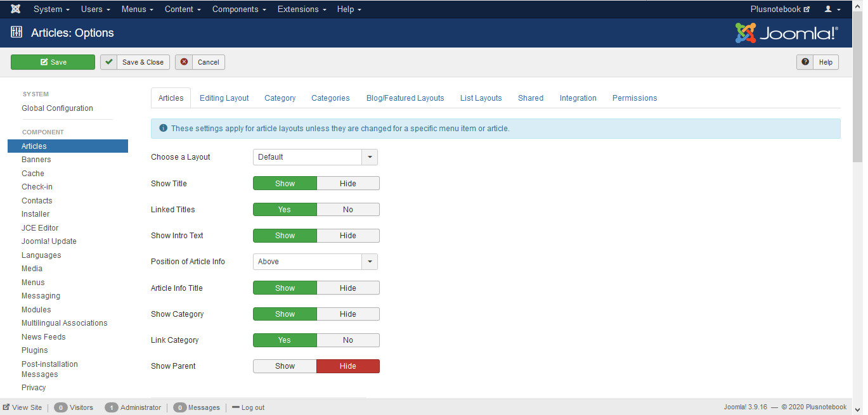Click the green Save button

pyautogui.click(x=53, y=62)
